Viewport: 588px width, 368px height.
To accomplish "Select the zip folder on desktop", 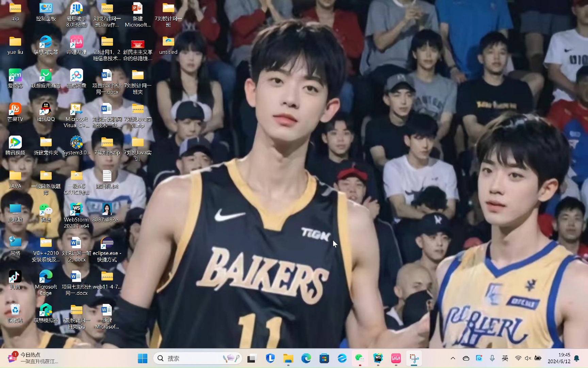I will 15,12.
